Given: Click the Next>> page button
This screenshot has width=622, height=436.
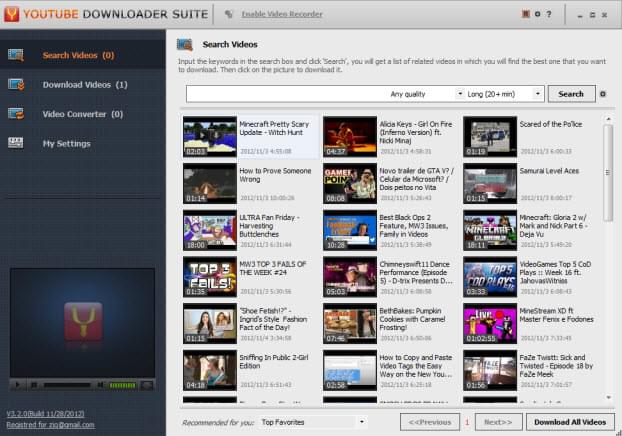Looking at the screenshot, I should coord(498,422).
